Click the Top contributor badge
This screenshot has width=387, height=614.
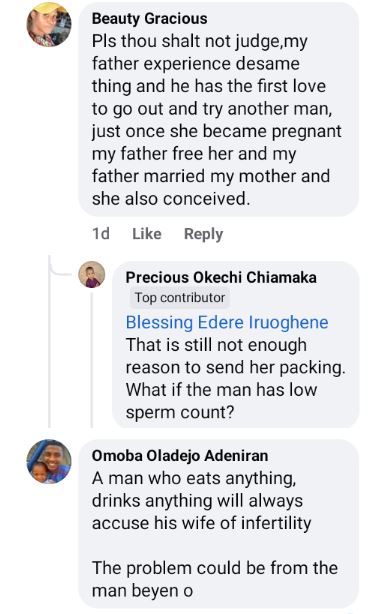[180, 298]
